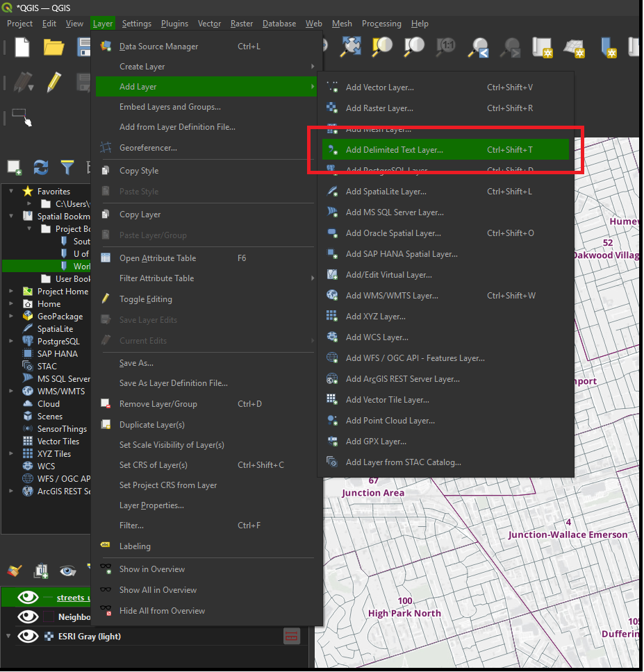Collapse Project Bookmarks folder node
The height and width of the screenshot is (672, 644).
(x=29, y=228)
